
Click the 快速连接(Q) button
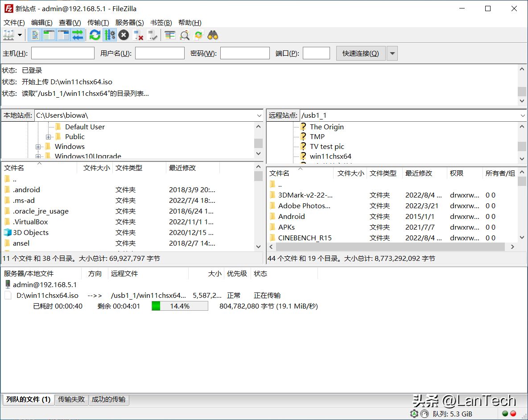coord(360,54)
